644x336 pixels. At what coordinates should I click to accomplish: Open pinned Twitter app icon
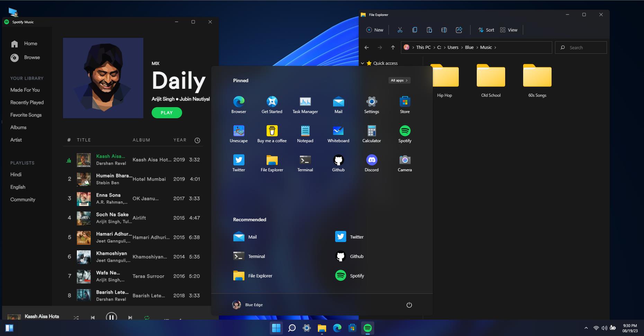pos(239,163)
